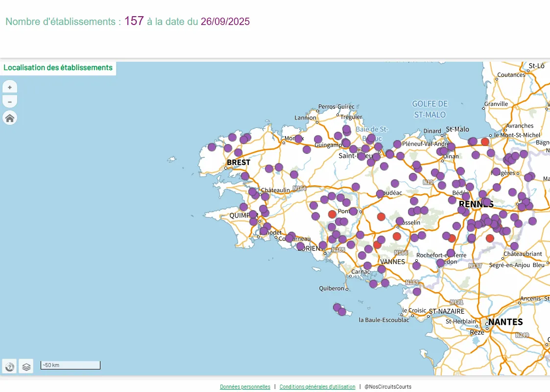Image resolution: width=550 pixels, height=392 pixels.
Task: Click the purple marker on Pléneuf-Val-André
Action: click(x=397, y=144)
